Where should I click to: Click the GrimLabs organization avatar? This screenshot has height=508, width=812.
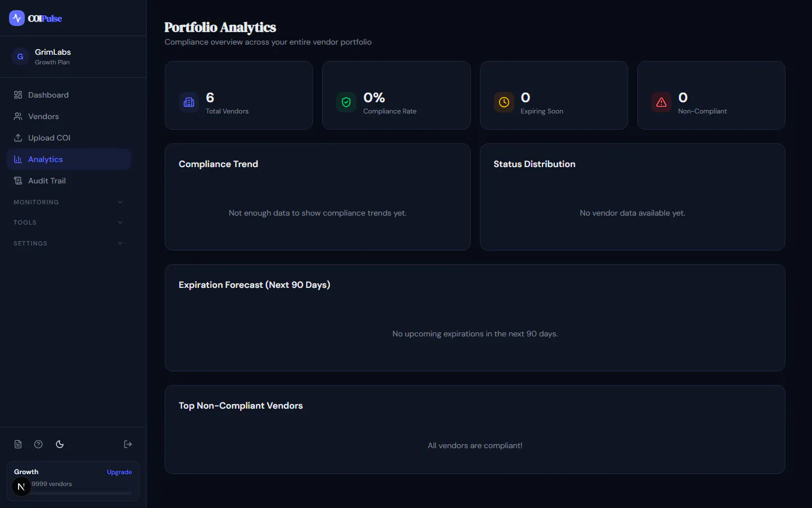click(20, 56)
